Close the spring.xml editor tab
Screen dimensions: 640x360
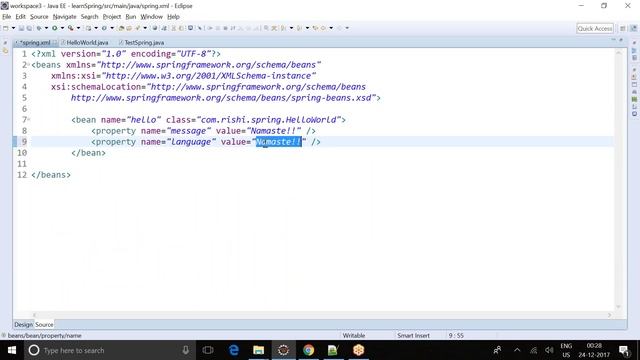55,42
